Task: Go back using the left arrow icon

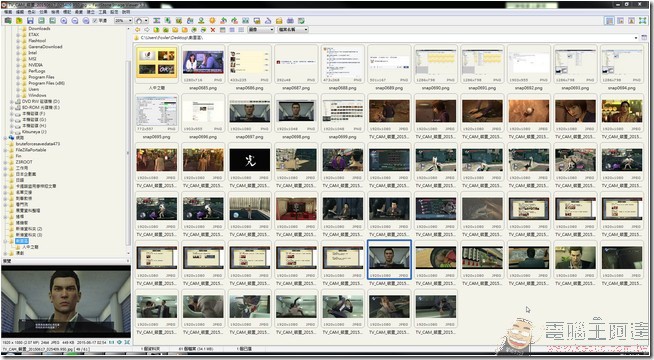Action: pyautogui.click(x=138, y=30)
